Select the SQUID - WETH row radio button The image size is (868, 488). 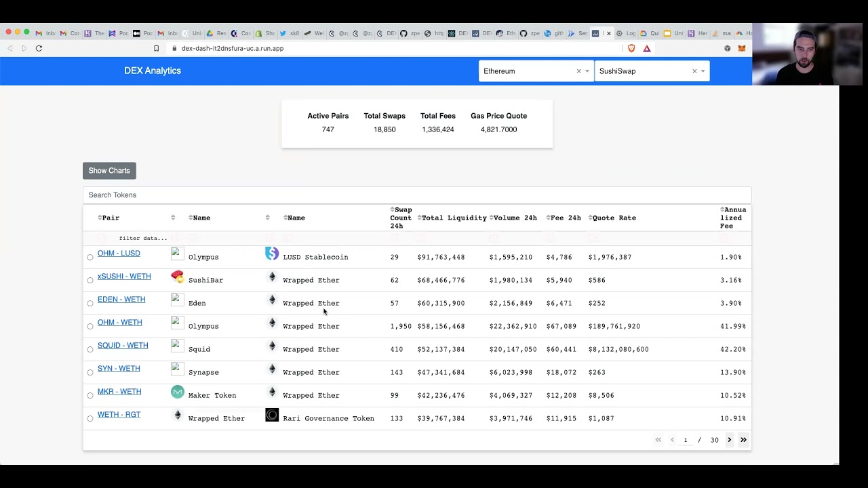pos(90,350)
